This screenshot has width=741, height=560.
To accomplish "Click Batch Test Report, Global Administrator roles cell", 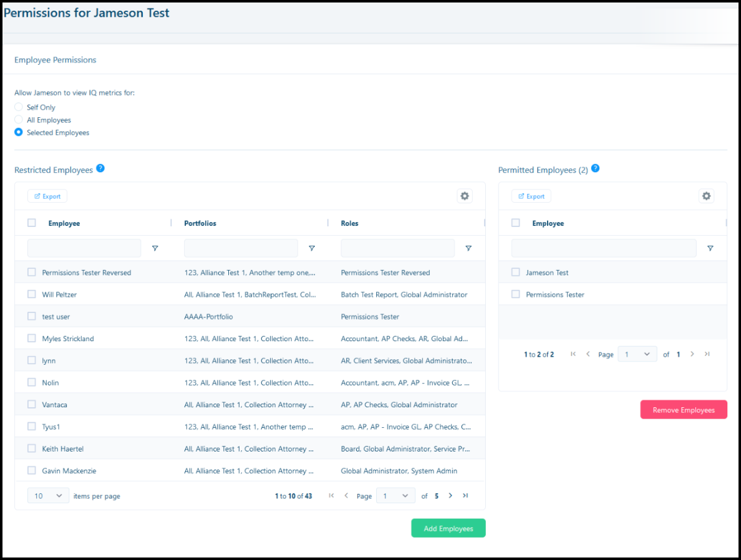I will click(x=404, y=294).
